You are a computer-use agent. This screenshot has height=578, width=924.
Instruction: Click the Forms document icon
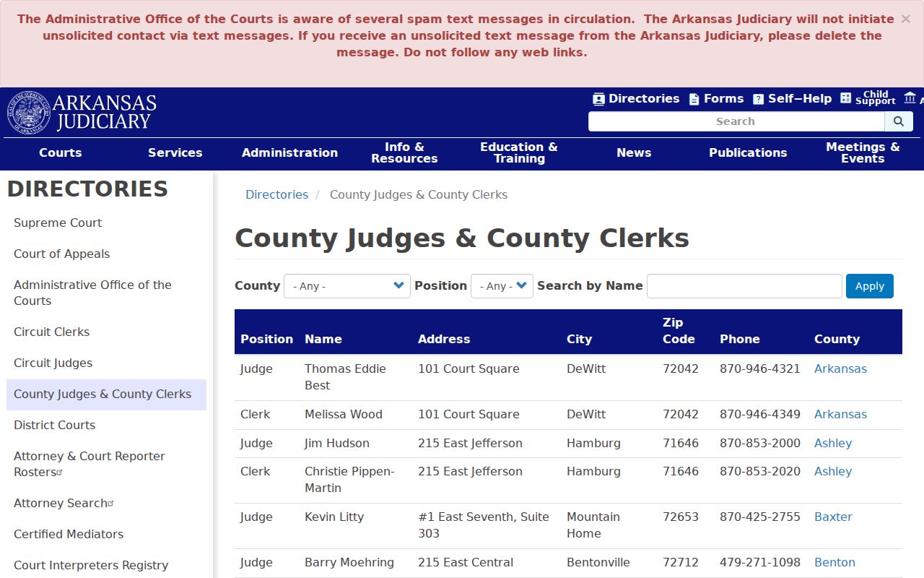[x=694, y=99]
